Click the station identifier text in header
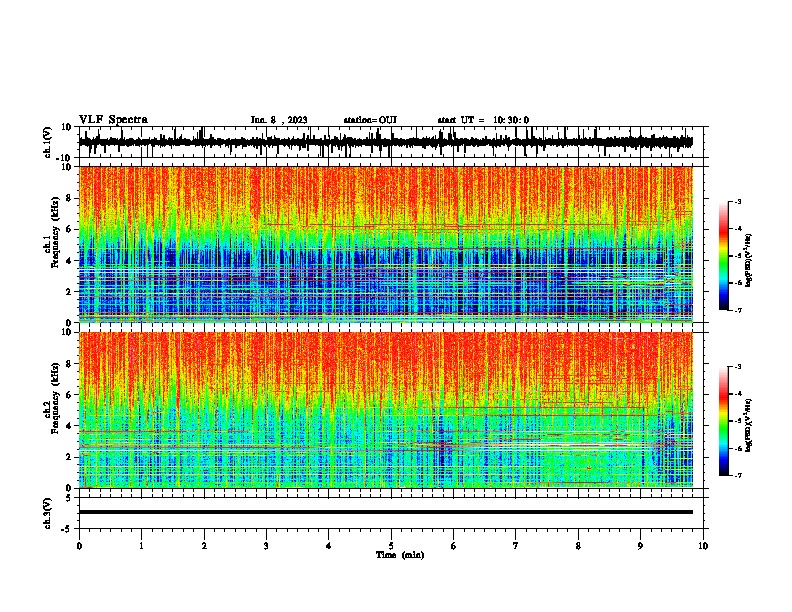This screenshot has width=792, height=612. point(370,120)
